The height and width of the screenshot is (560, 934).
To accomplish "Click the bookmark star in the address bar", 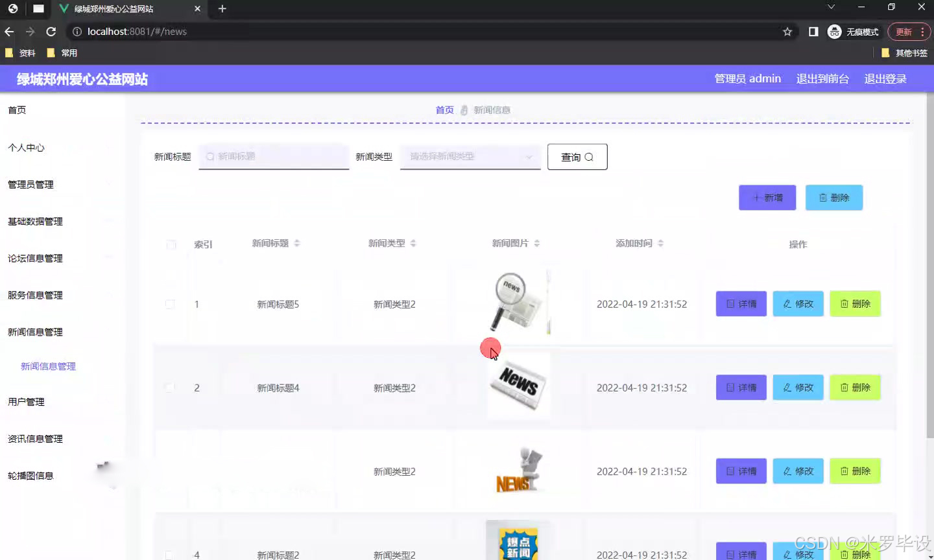I will [787, 31].
